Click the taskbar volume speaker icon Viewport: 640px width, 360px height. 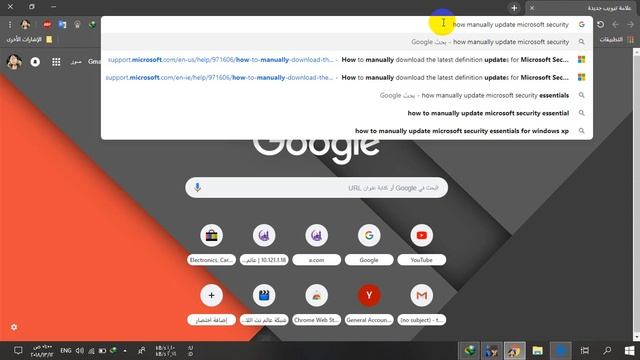pos(80,351)
